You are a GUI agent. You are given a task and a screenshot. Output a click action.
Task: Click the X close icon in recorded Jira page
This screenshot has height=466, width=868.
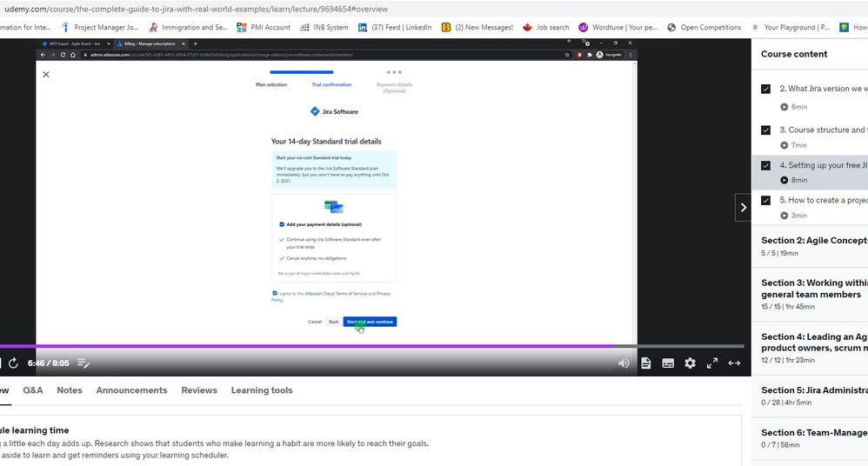pos(46,74)
